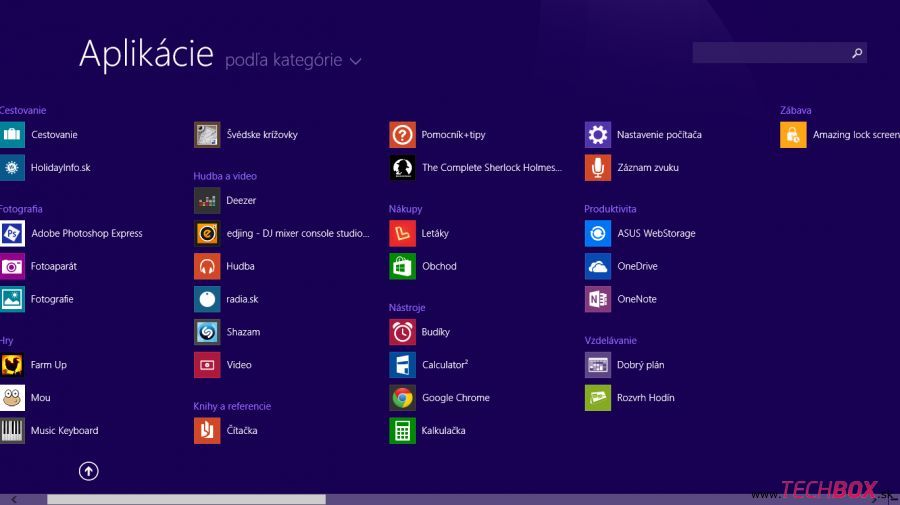Select the Vzdelávanie category header
900x505 pixels.
[x=610, y=340]
